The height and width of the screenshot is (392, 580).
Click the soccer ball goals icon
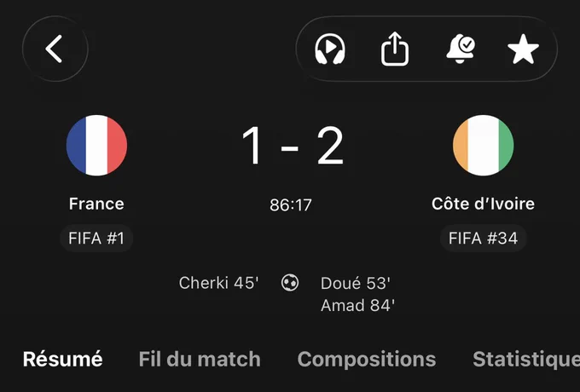coord(290,283)
